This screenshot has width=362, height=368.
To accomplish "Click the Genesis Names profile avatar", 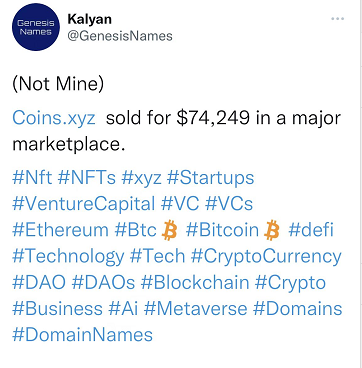I will [x=36, y=27].
